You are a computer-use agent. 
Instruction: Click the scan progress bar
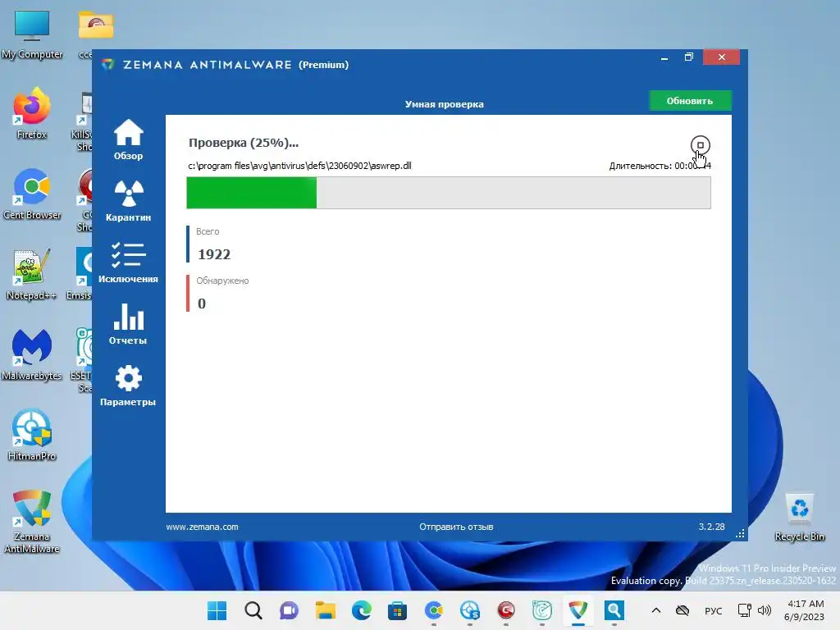(449, 192)
